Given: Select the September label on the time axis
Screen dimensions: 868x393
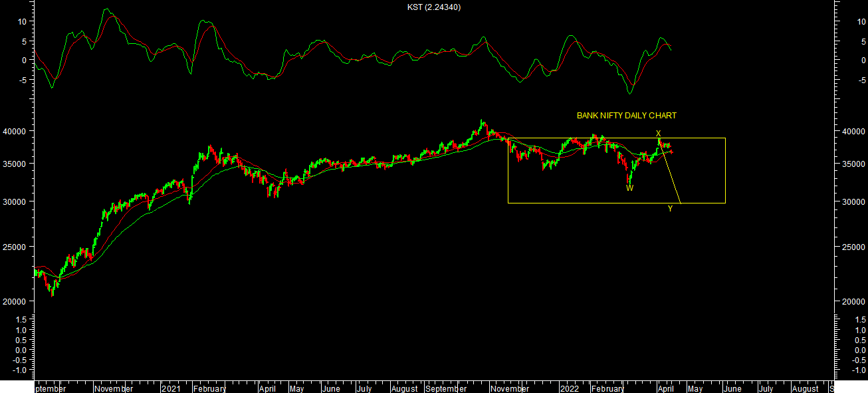Looking at the screenshot, I should (x=447, y=388).
